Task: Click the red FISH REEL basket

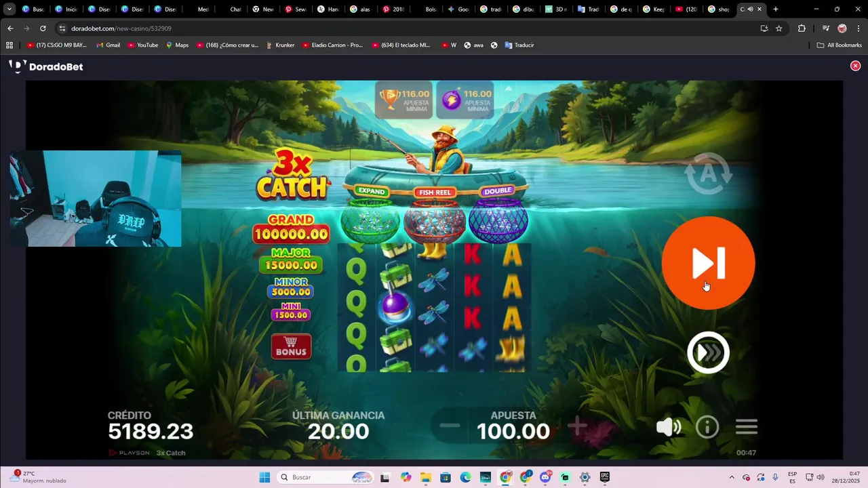Action: click(x=435, y=216)
